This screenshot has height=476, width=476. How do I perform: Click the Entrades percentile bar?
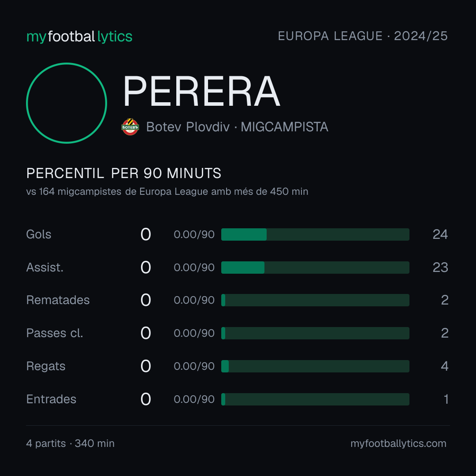coord(315,399)
